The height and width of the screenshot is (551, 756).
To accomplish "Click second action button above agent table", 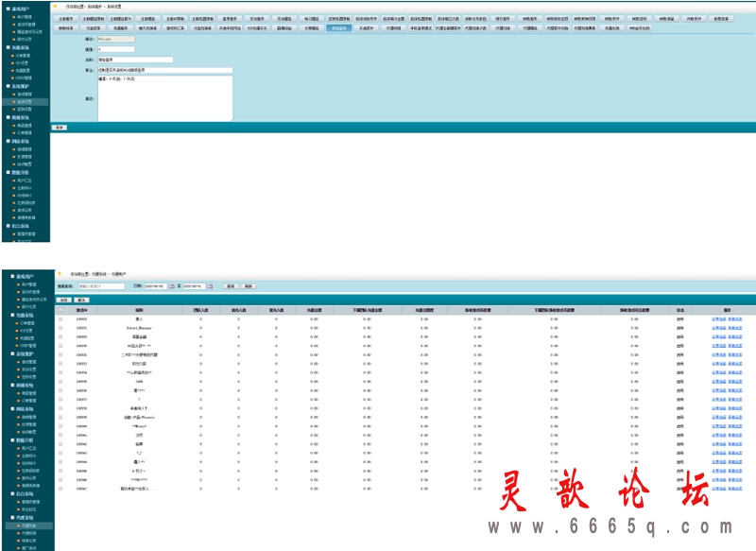I will click(81, 300).
